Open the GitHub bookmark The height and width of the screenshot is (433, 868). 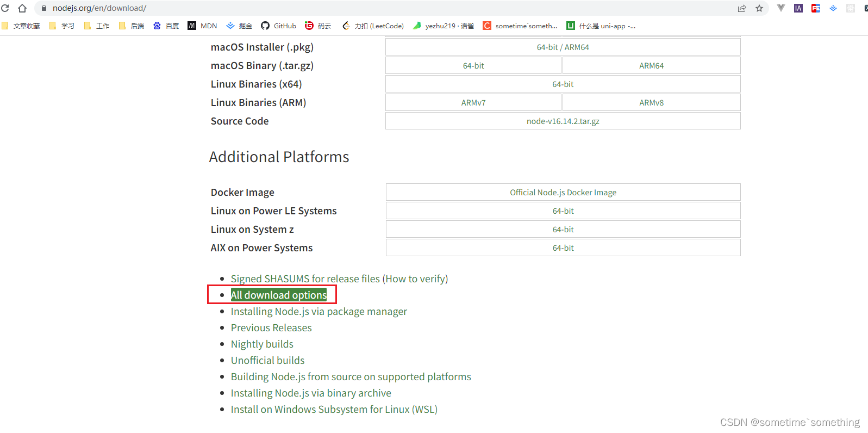click(278, 26)
